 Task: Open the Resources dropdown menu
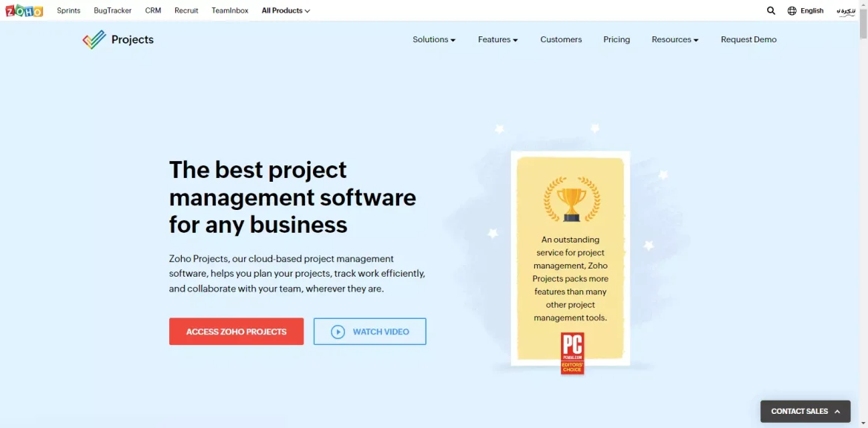tap(675, 40)
